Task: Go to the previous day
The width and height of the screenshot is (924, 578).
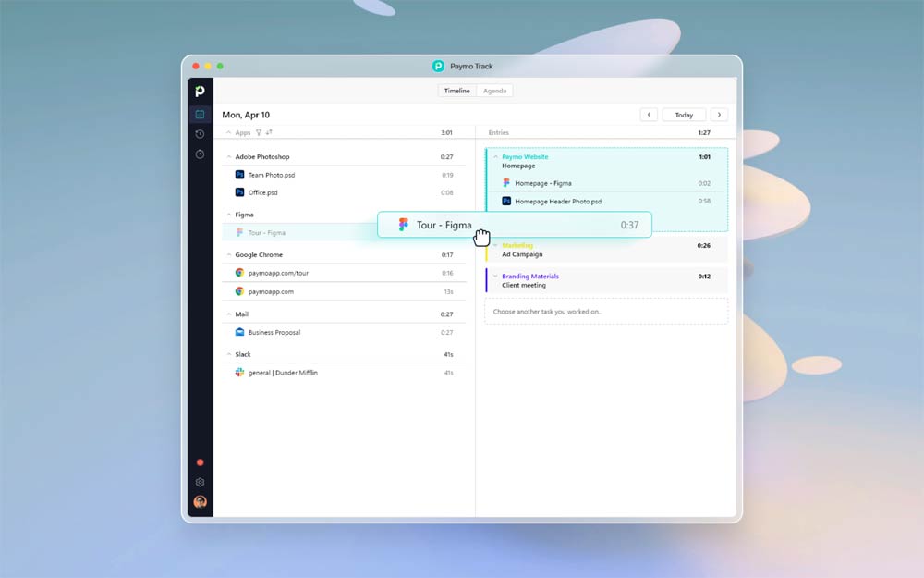Action: [649, 115]
